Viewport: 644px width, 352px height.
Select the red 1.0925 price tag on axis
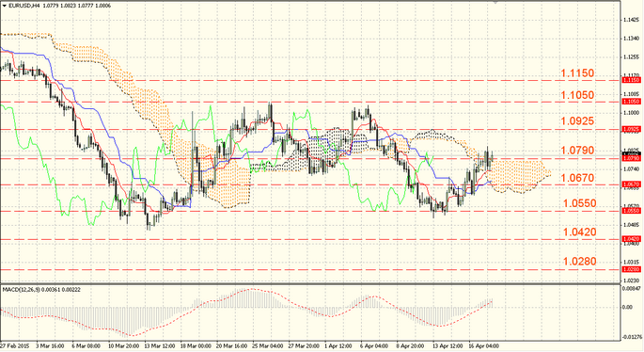point(631,129)
